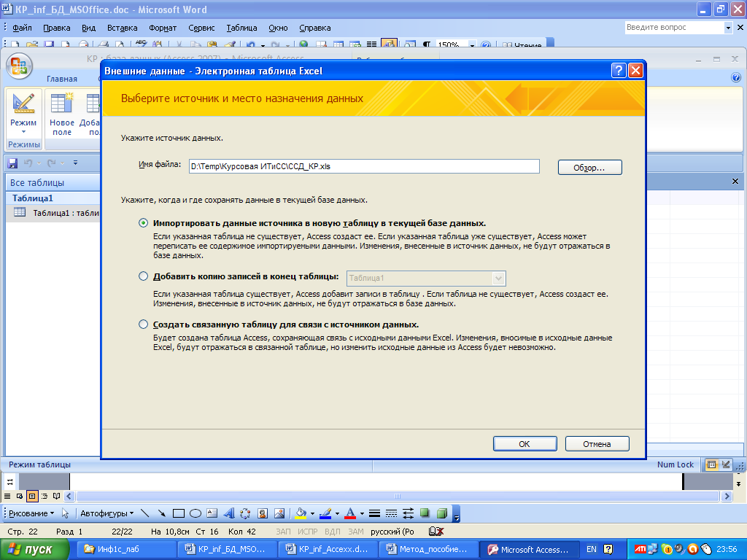Open the Таблица1 combo box dropdown
The width and height of the screenshot is (747, 560).
click(498, 278)
